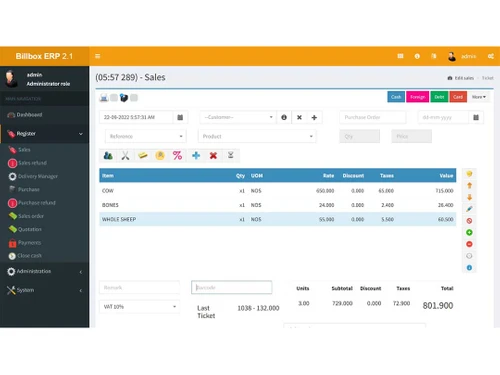Click the dark box icon beside printer
The height and width of the screenshot is (375, 500).
[x=124, y=98]
